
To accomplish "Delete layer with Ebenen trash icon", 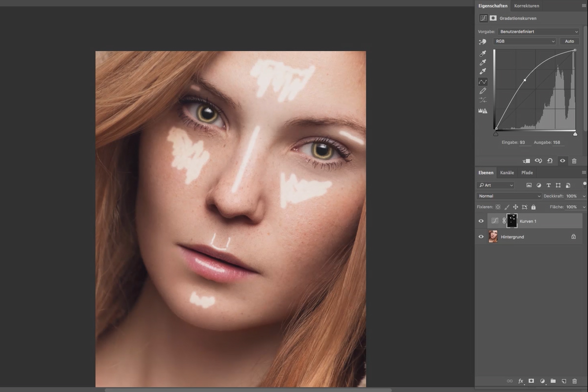I will pyautogui.click(x=574, y=381).
